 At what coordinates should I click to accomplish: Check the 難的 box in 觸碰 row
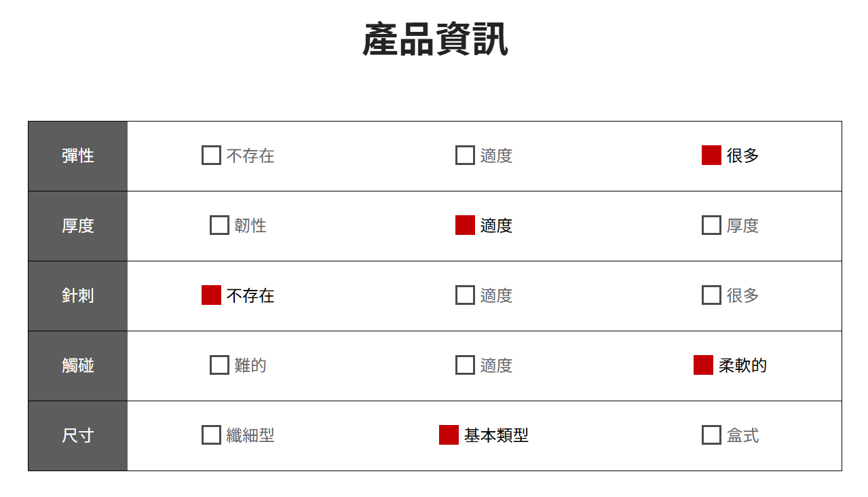pos(219,365)
